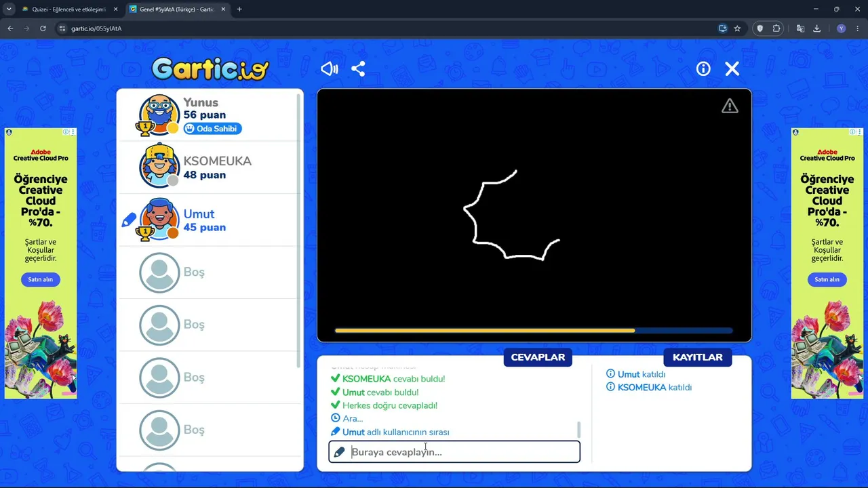Reload the Gartic page
The image size is (868, 488).
(43, 28)
